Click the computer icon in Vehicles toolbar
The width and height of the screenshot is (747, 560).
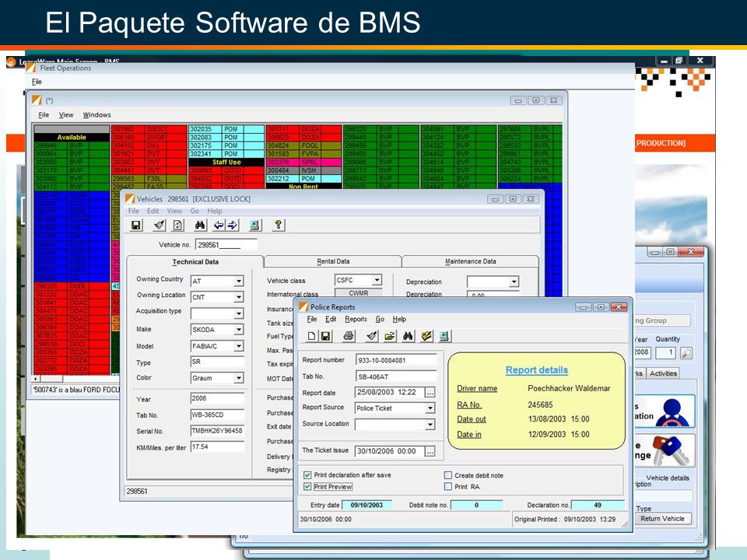(x=255, y=226)
